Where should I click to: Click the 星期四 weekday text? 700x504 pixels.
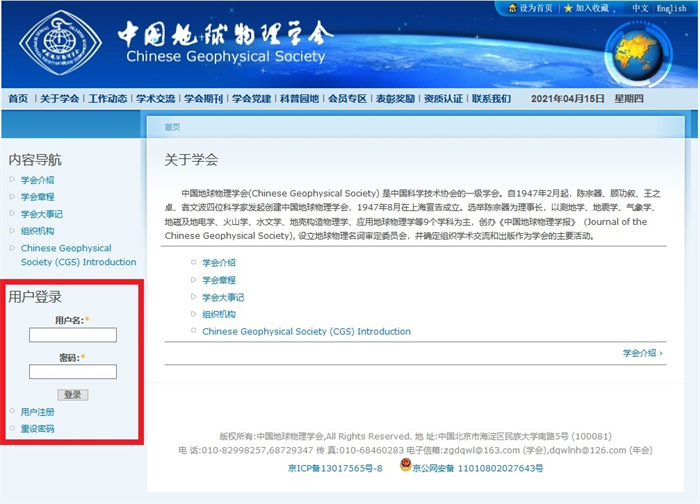(629, 99)
